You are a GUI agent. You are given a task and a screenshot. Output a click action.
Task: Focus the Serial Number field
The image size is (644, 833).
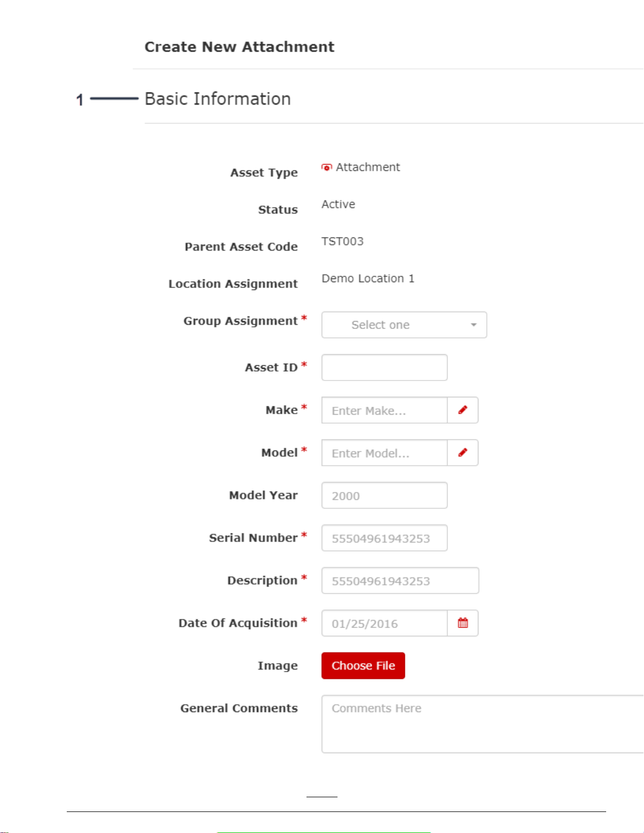click(x=384, y=538)
